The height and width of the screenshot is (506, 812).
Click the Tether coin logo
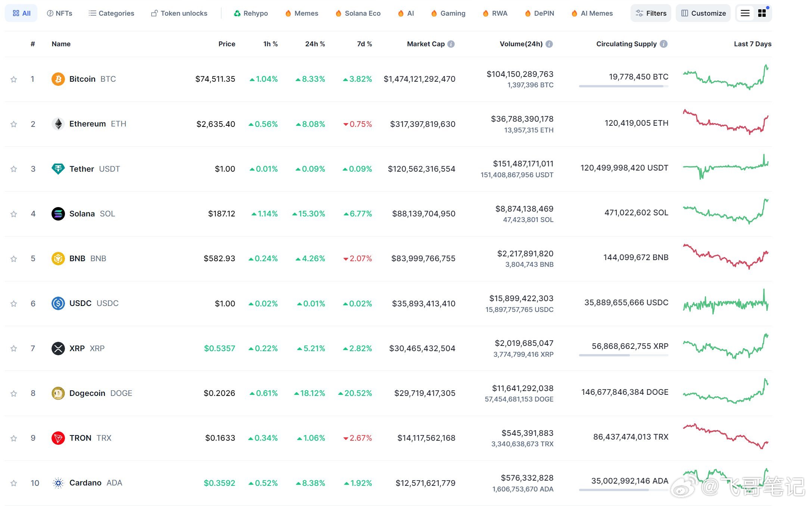58,169
